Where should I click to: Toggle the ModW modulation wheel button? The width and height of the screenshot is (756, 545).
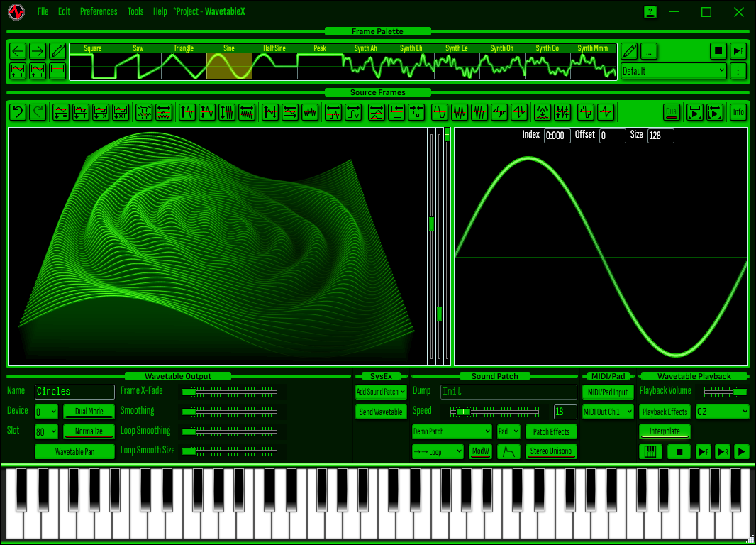(480, 452)
